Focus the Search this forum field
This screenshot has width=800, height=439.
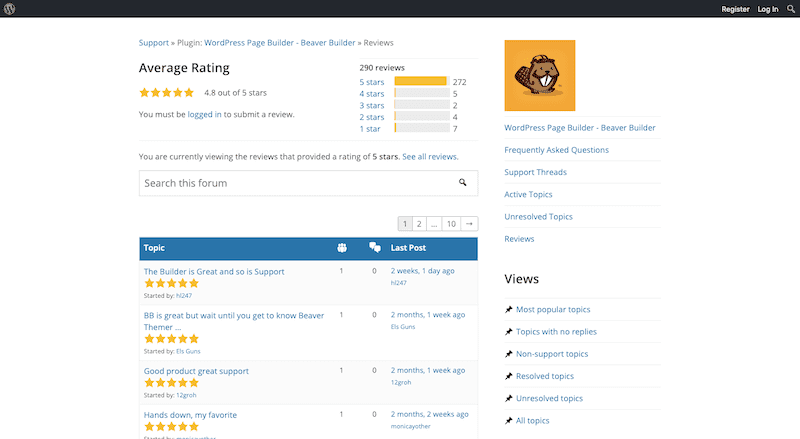(308, 183)
